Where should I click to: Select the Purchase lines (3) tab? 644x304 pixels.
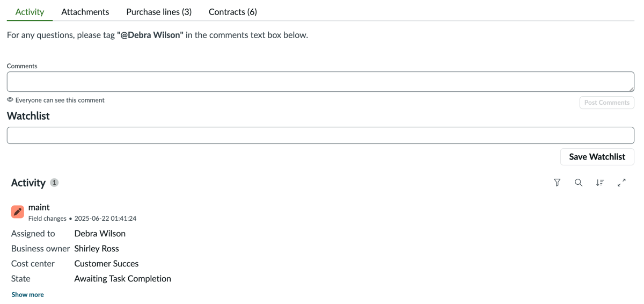coord(159,12)
